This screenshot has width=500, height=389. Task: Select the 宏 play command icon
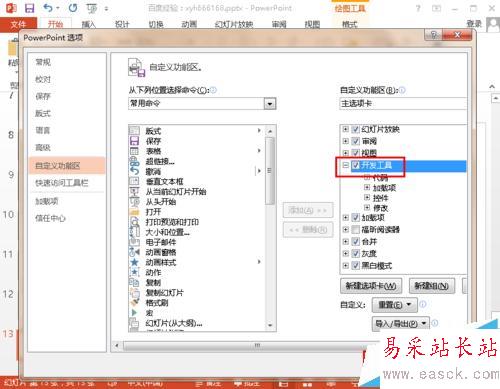pyautogui.click(x=134, y=313)
